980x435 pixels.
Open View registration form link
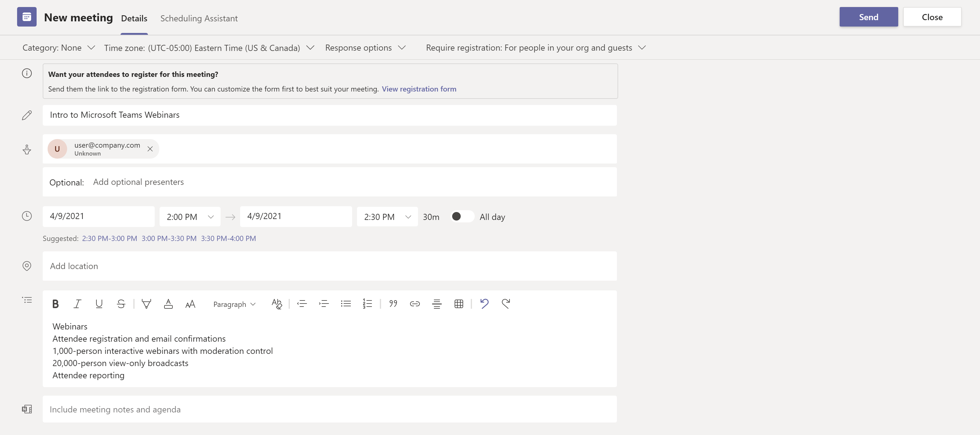[x=419, y=89]
